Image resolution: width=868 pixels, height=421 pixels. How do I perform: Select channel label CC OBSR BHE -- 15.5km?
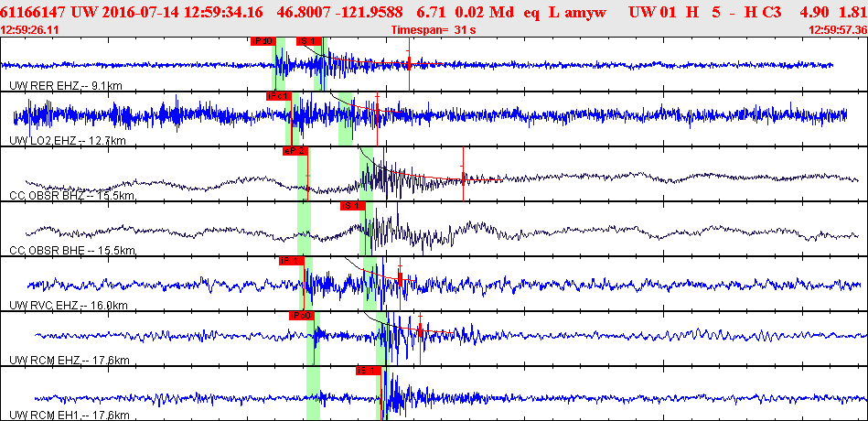(72, 251)
